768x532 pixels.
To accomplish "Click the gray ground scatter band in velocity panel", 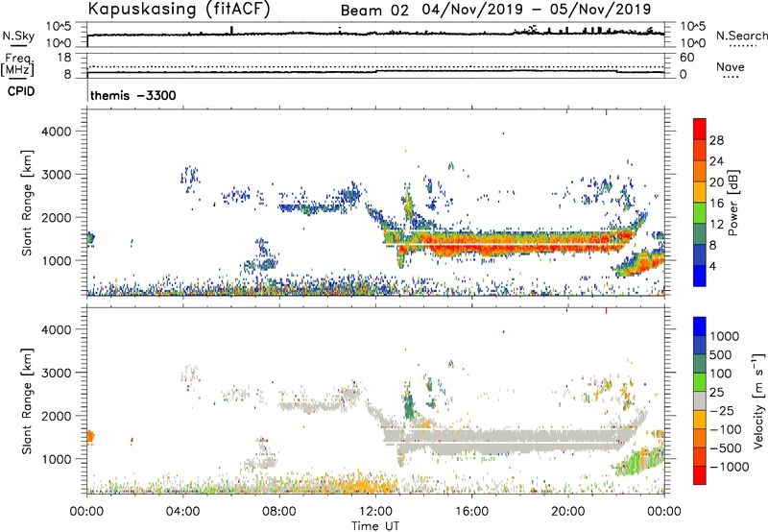I will click(510, 440).
